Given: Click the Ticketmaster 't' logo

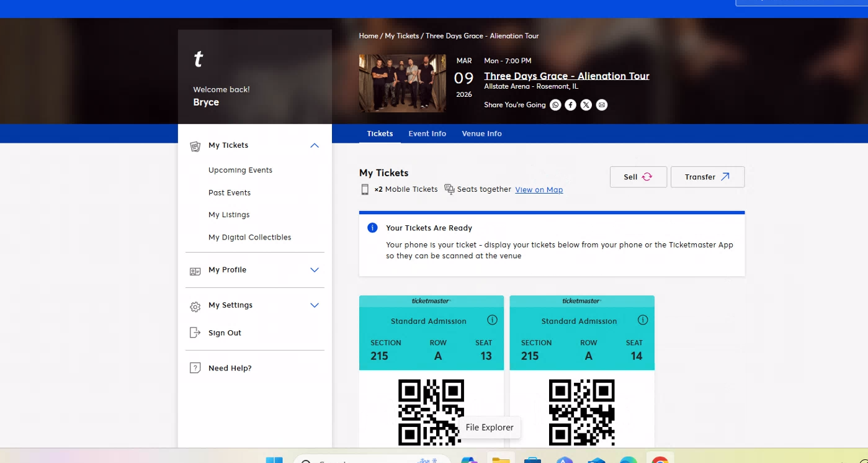Looking at the screenshot, I should coord(199,59).
